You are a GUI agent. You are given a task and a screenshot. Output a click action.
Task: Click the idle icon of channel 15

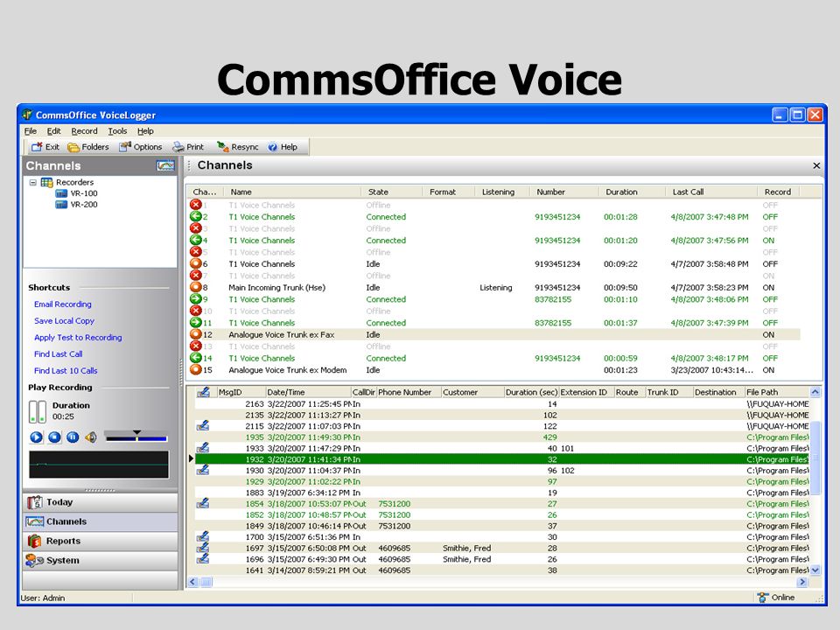pyautogui.click(x=195, y=369)
